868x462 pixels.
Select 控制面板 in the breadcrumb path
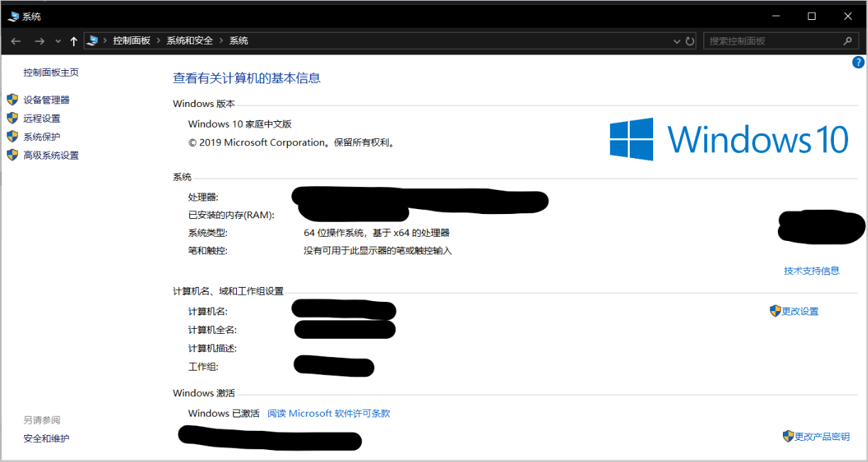(x=132, y=41)
